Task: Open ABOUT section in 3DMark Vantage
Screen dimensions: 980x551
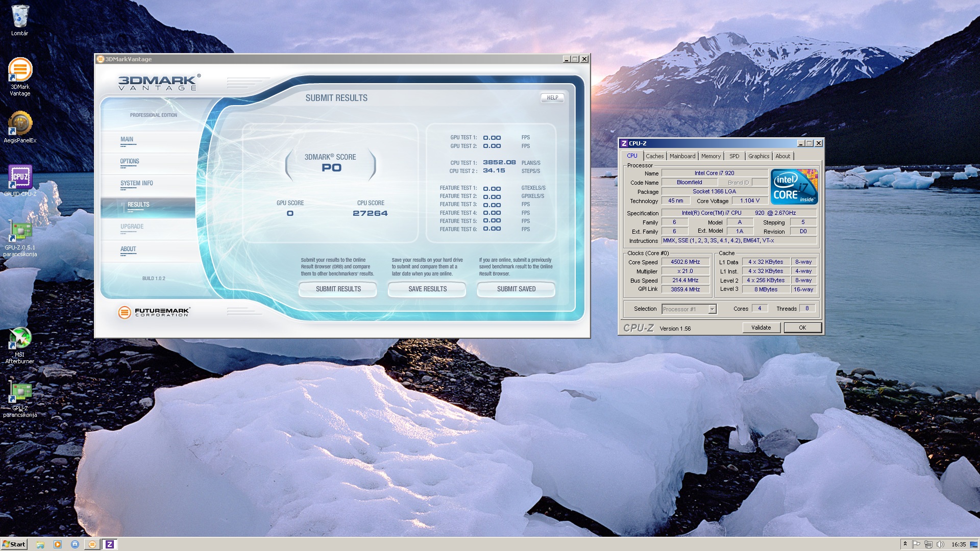Action: pyautogui.click(x=148, y=251)
